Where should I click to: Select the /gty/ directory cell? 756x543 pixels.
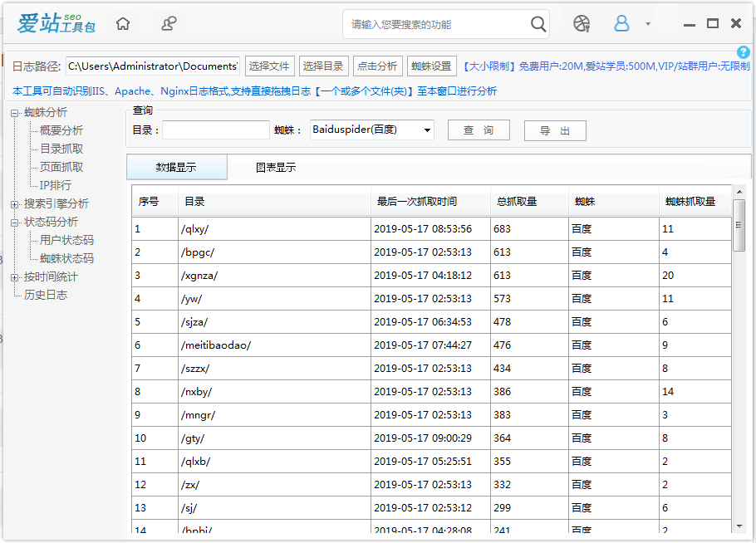coord(274,438)
